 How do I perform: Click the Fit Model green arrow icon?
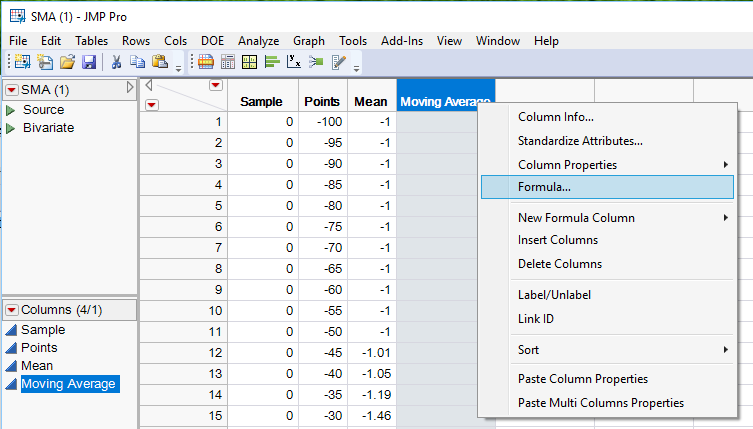pos(316,62)
